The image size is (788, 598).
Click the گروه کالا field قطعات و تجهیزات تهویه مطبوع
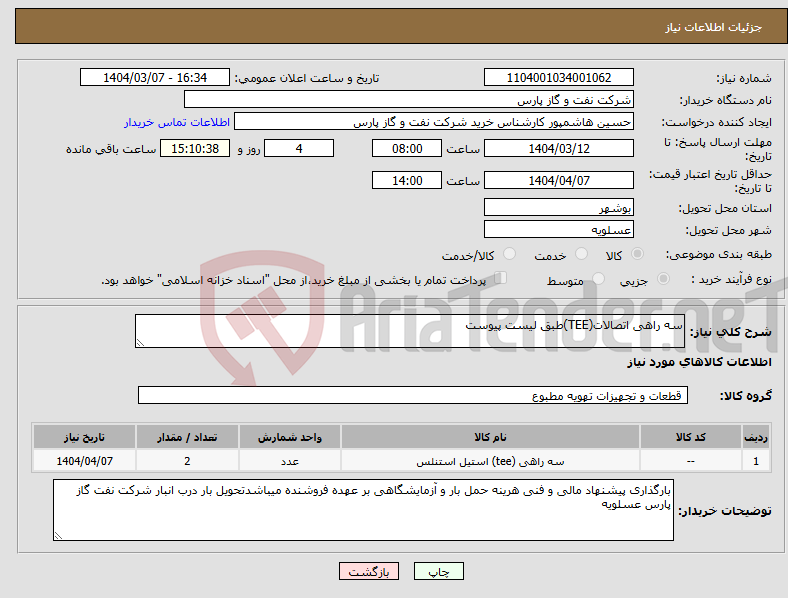(413, 395)
